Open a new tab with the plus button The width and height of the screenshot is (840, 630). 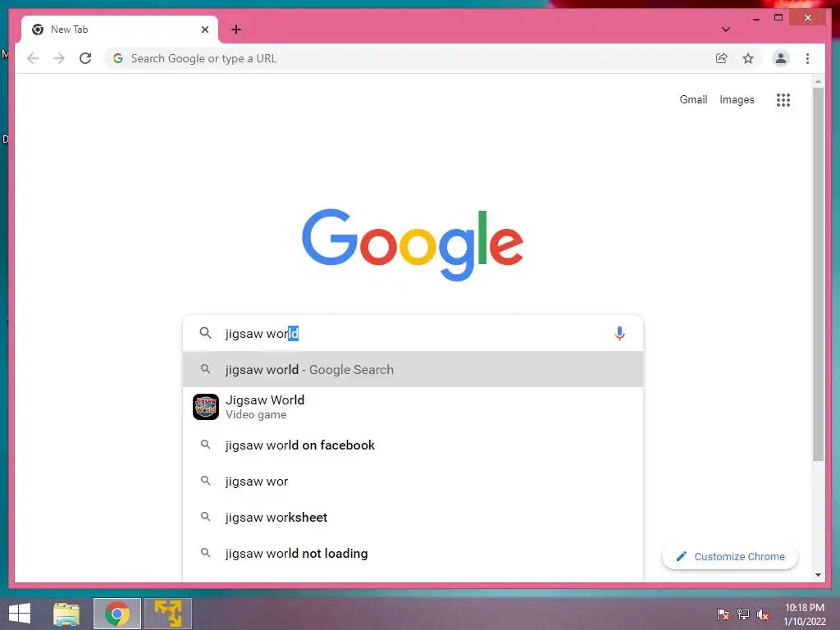(236, 30)
